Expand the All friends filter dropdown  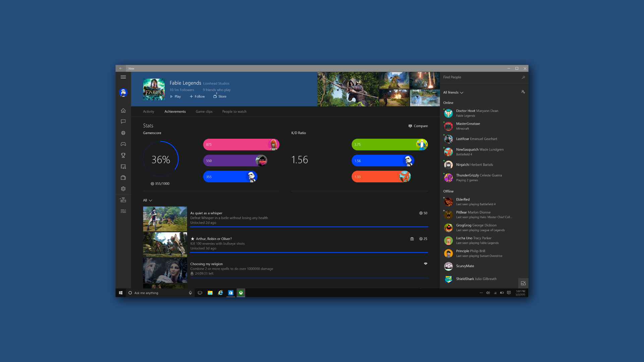point(453,93)
